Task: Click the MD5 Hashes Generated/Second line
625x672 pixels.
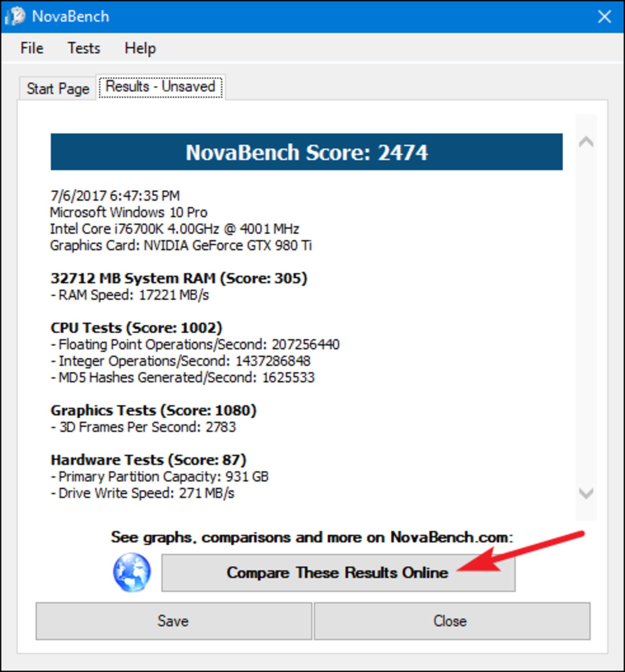Action: [x=183, y=378]
